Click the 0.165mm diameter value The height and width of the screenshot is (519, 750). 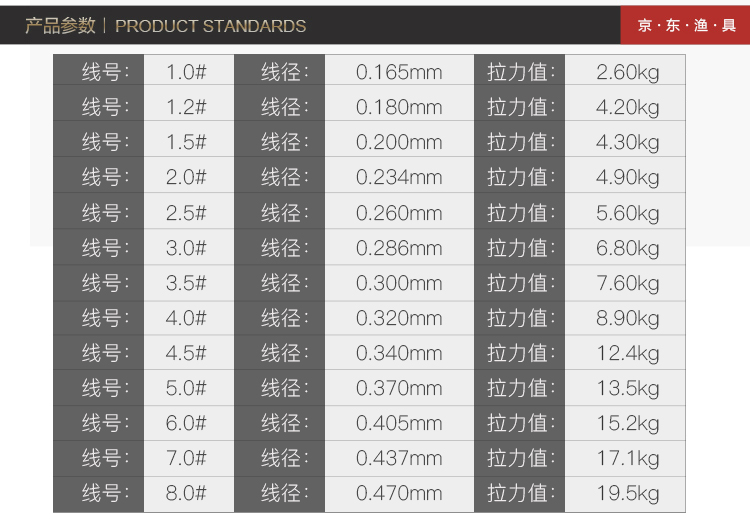399,72
